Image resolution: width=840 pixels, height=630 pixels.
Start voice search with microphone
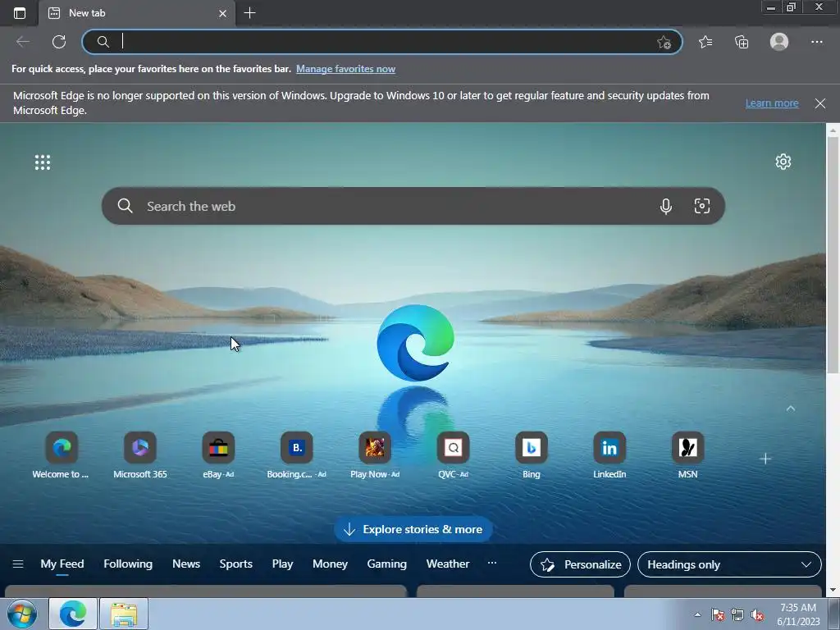[x=666, y=206]
